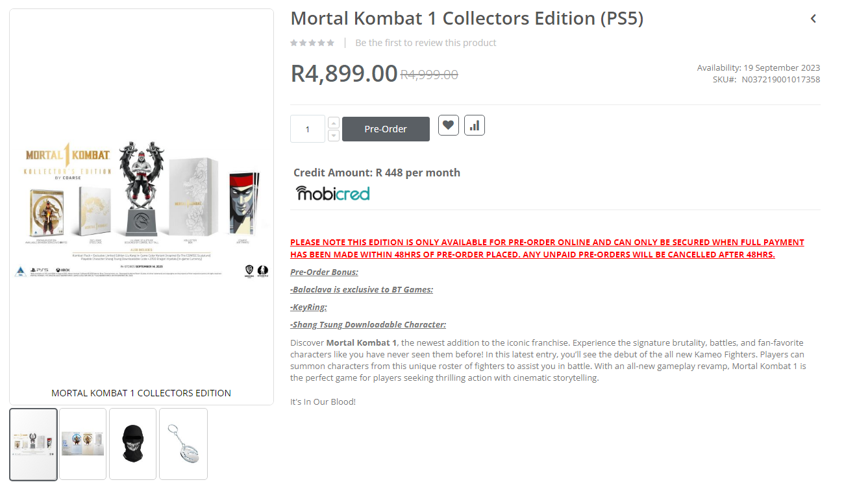Click the five-star rating icons
868x491 pixels.
click(312, 43)
